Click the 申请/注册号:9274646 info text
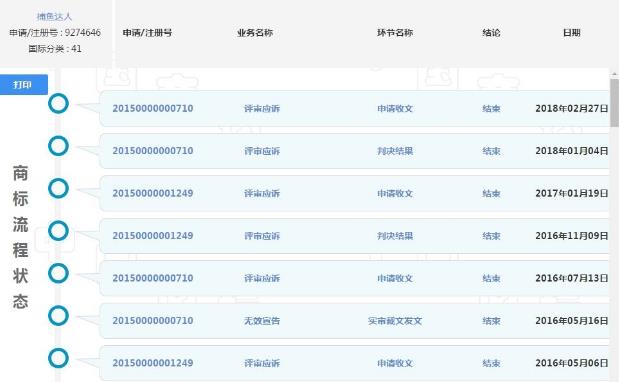The image size is (619, 382). click(55, 33)
